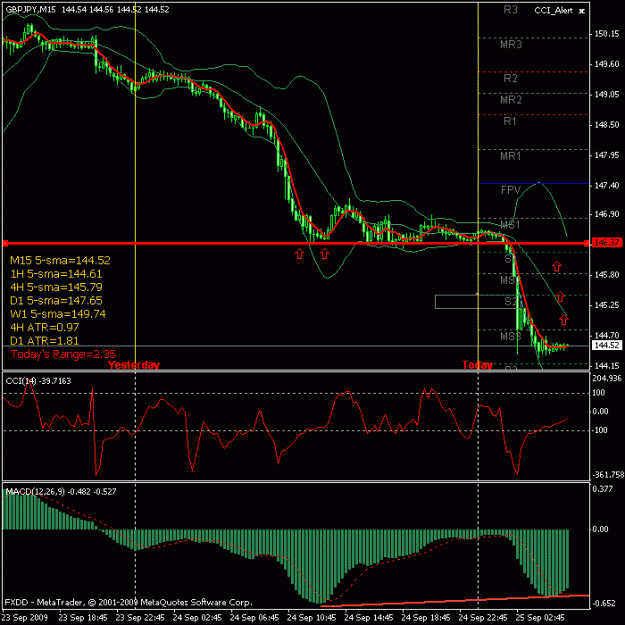This screenshot has width=625, height=625.
Task: Click 145.80 on the price axis
Action: pos(607,275)
